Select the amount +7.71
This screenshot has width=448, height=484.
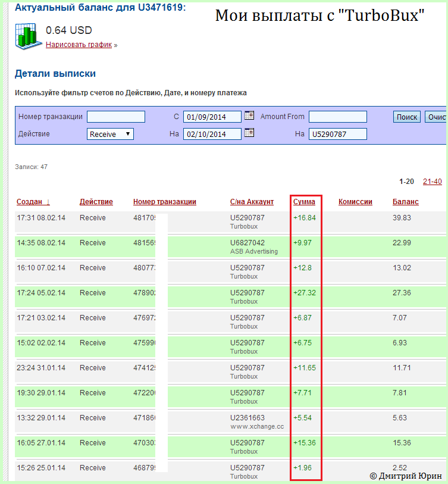[x=302, y=393]
